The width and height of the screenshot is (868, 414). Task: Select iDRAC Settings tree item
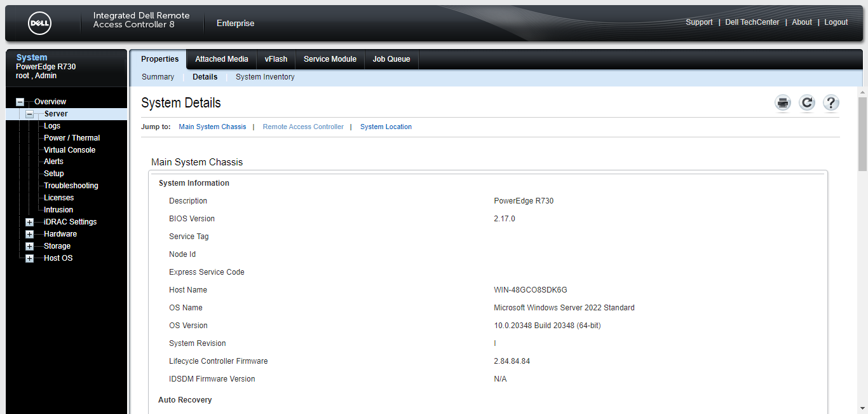70,222
